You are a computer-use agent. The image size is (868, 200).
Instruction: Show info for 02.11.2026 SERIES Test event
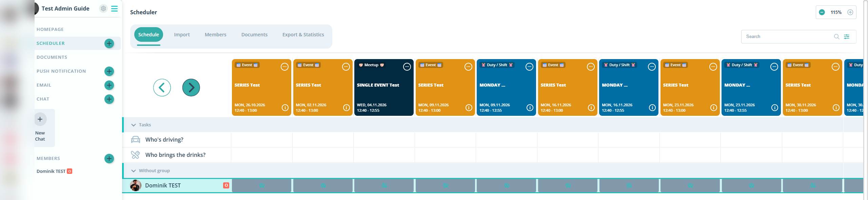coord(347,108)
